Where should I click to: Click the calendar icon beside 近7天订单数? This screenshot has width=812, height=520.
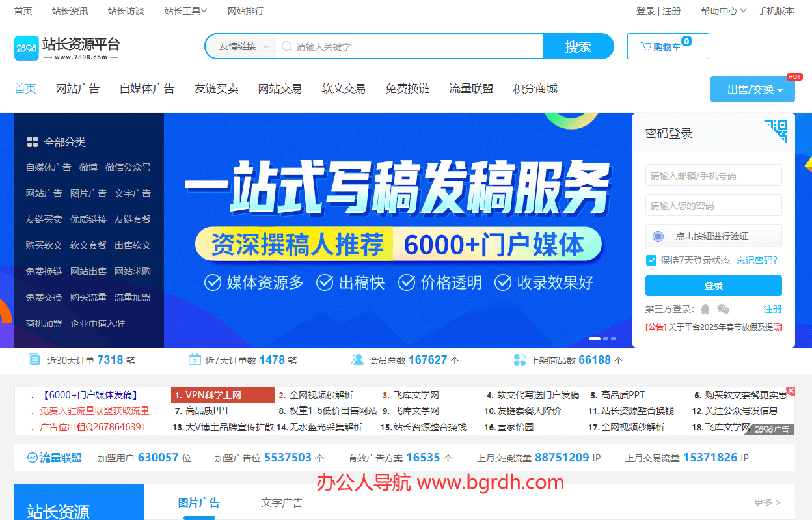(193, 359)
